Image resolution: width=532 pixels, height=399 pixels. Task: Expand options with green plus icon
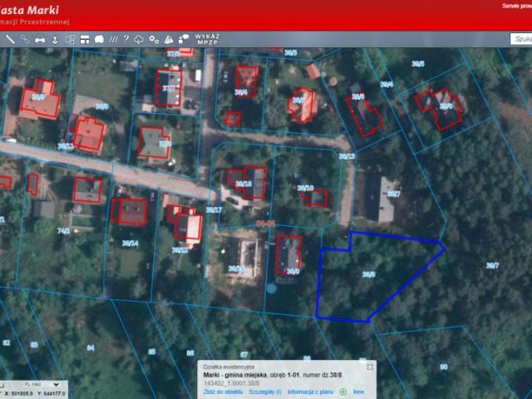(343, 391)
